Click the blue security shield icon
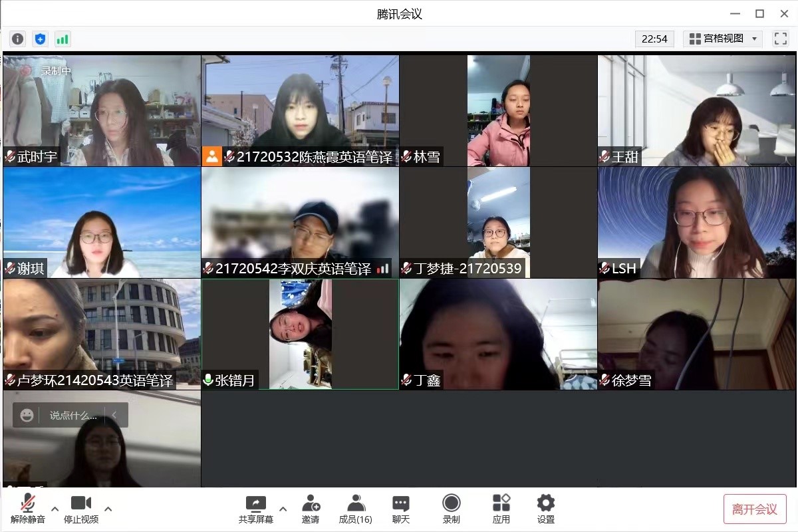This screenshot has width=798, height=532. click(40, 39)
